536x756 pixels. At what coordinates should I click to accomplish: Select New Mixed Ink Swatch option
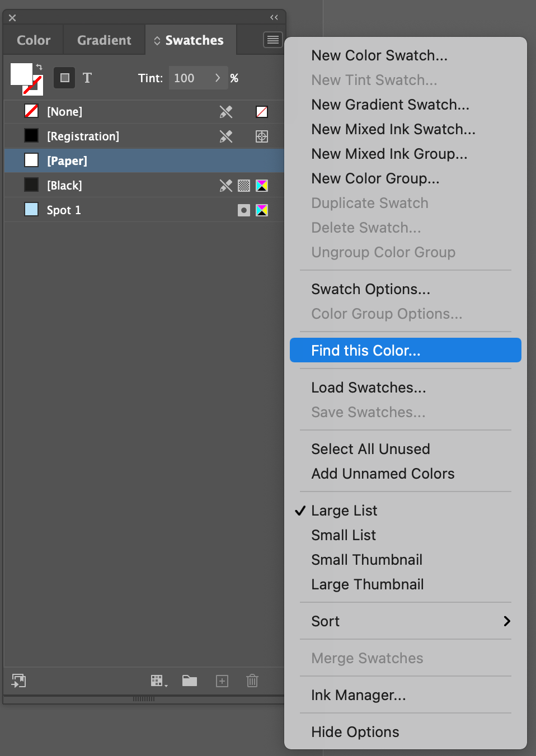pos(393,129)
